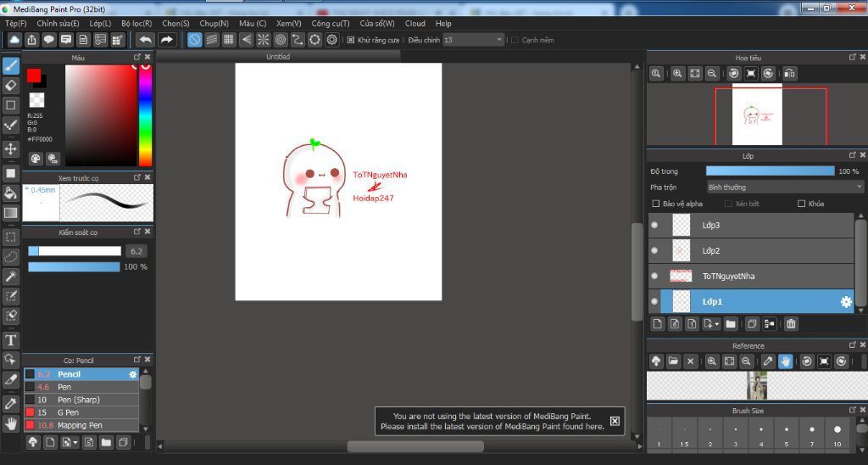This screenshot has width=868, height=465.
Task: Dismiss the update notification box
Action: 615,421
